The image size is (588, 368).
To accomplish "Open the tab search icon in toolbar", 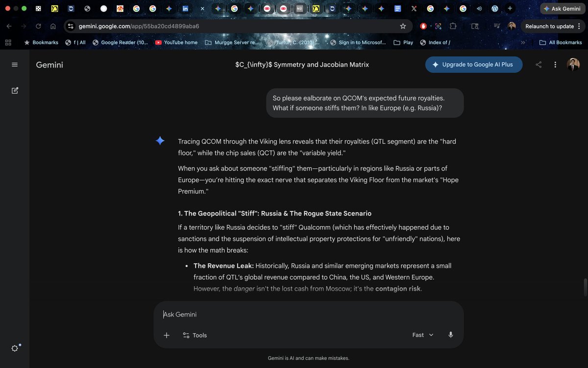I will [475, 26].
